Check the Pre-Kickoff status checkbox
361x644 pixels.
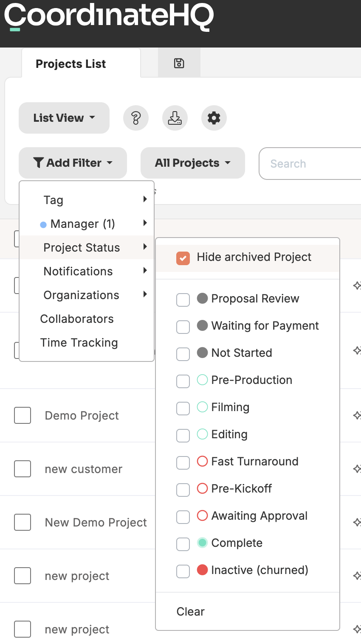183,490
